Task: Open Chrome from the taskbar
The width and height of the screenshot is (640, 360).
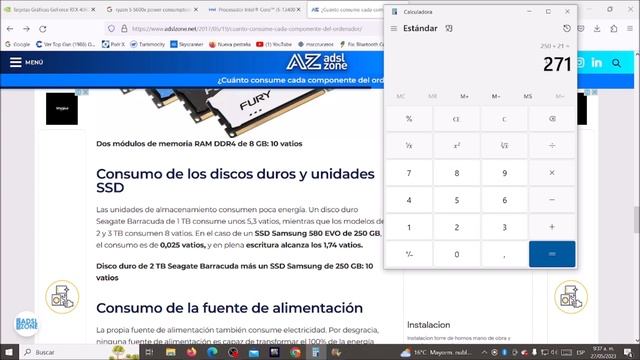Action: [296, 352]
